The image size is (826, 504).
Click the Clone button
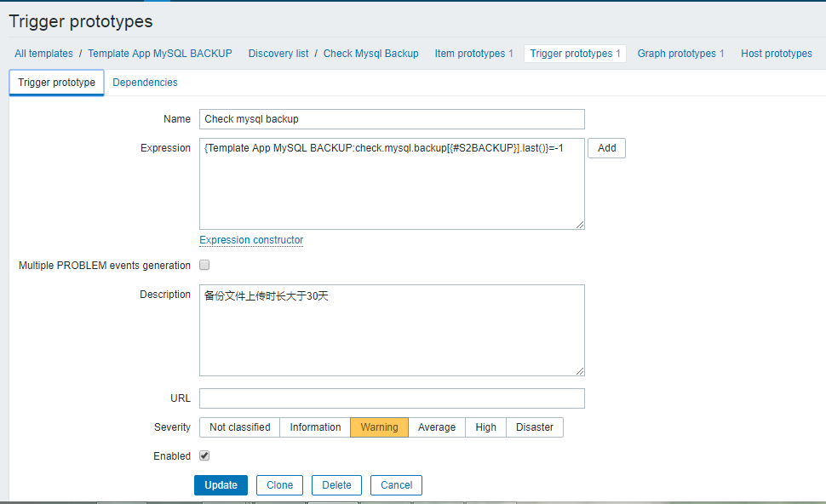(x=279, y=485)
